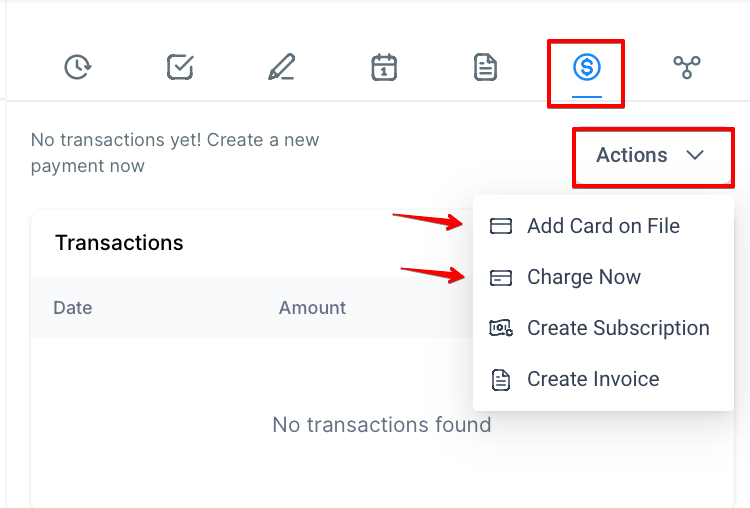Click the credit card icon beside Add Card on File
The height and width of the screenshot is (508, 750).
pos(501,226)
